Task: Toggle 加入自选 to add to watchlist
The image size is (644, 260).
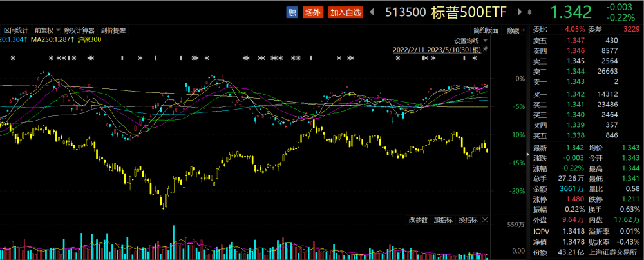Action: point(345,12)
